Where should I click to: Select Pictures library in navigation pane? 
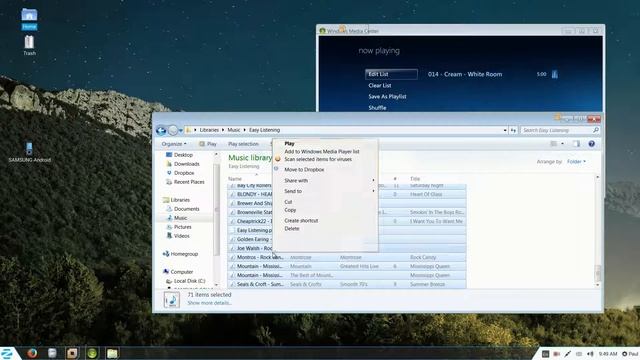coord(182,227)
